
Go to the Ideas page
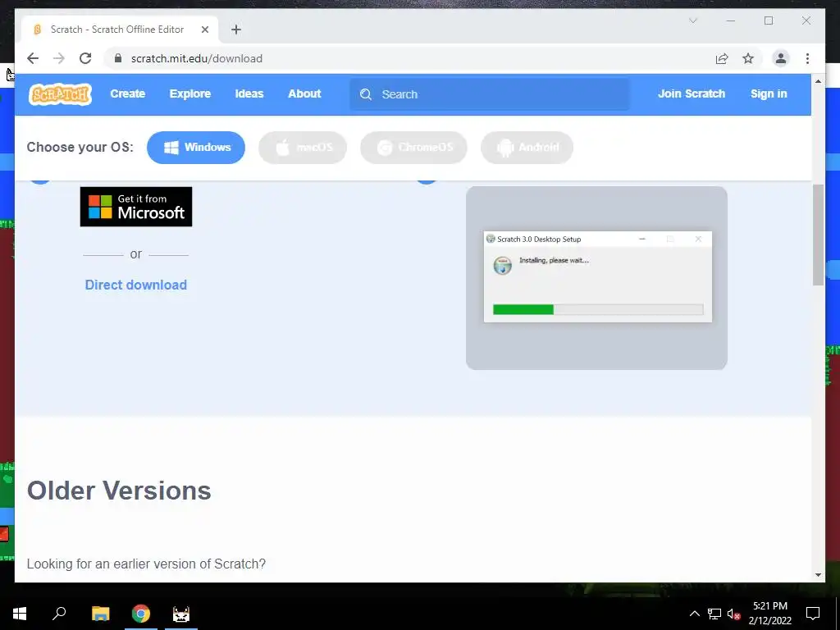(x=249, y=94)
